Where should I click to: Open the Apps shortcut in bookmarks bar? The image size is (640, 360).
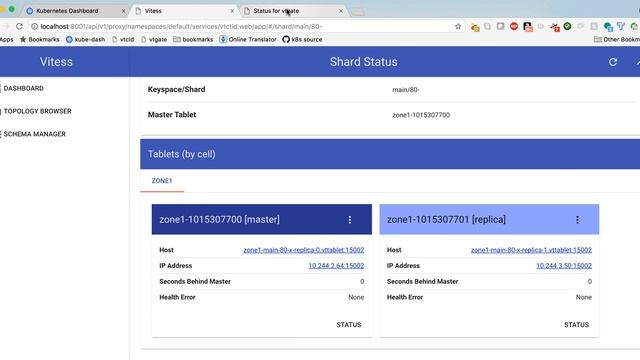click(7, 40)
